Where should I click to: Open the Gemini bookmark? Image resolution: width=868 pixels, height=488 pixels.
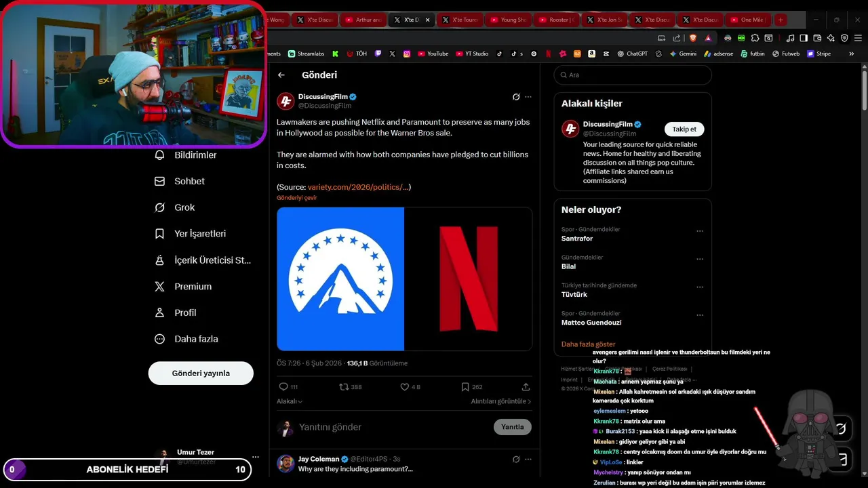coord(683,54)
